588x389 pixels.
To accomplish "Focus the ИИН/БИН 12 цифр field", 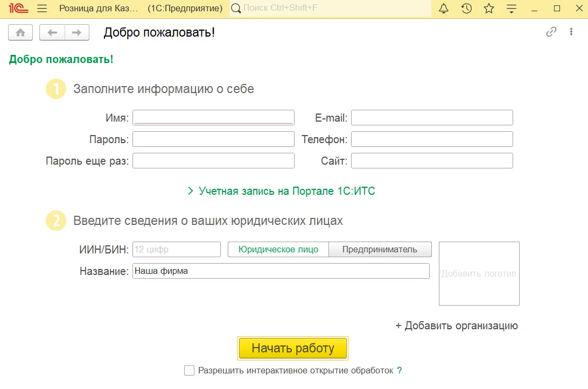I will tap(177, 249).
